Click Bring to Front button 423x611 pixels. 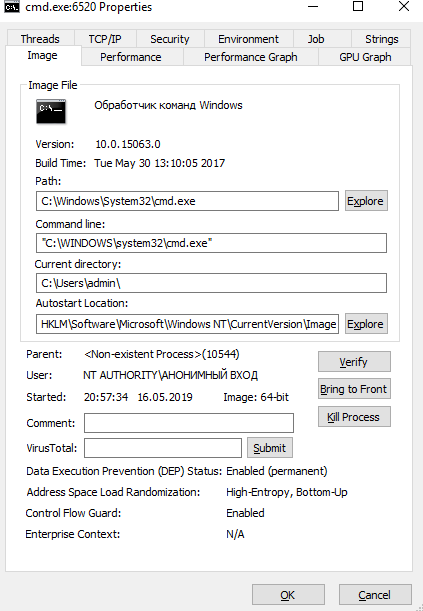pyautogui.click(x=354, y=389)
